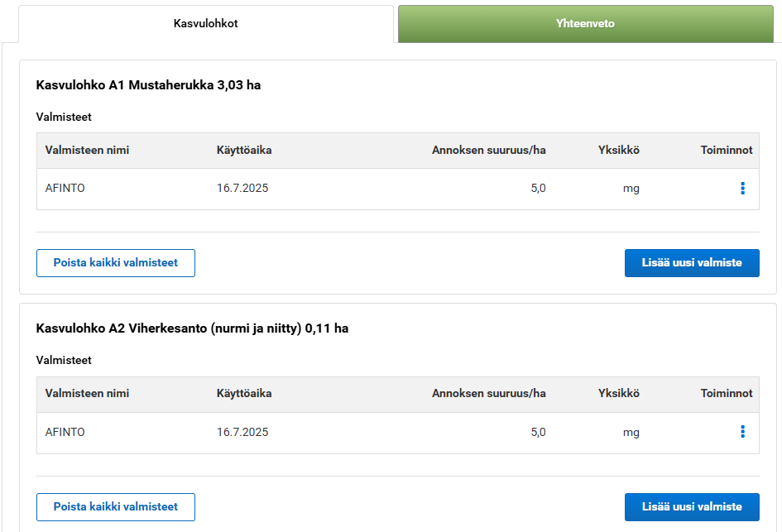Screen dimensions: 782x532
Task: Click the Kasvulohko A2 Viherkesanto heading
Action: tap(192, 328)
